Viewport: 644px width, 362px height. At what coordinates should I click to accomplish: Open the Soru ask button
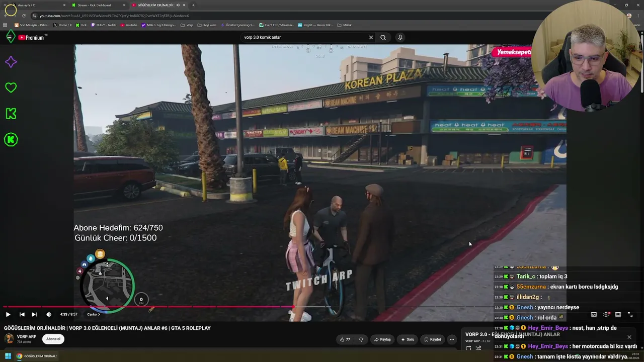[408, 339]
